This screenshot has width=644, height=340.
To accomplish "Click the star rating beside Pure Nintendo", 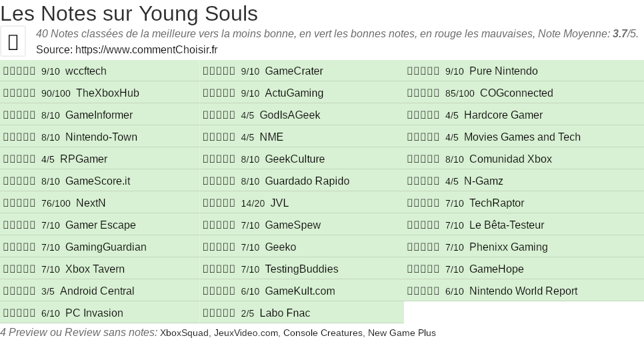I will coord(423,71).
